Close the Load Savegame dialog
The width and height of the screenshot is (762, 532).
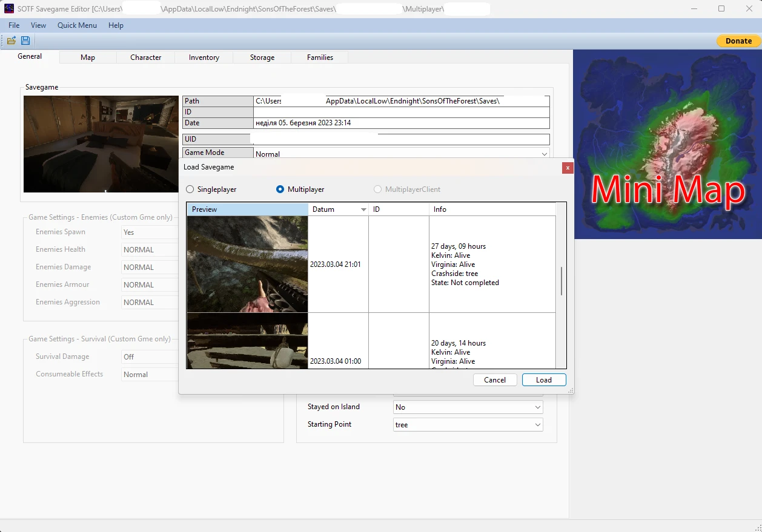pyautogui.click(x=567, y=168)
